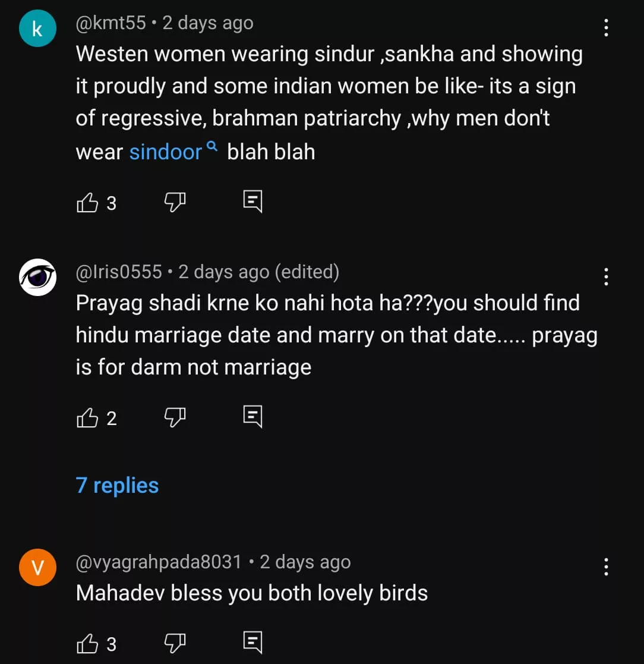644x664 pixels.
Task: Reply to @Iris0555's comment
Action: (252, 417)
